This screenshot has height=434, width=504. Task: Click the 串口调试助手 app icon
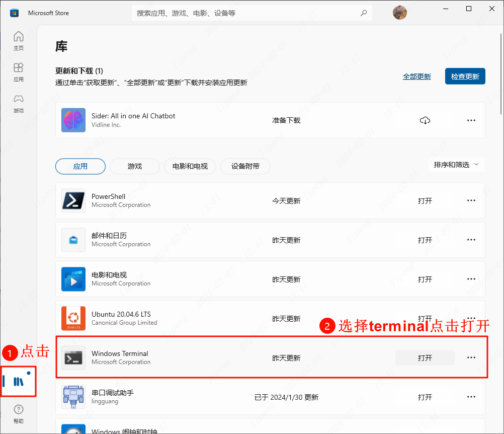point(73,397)
